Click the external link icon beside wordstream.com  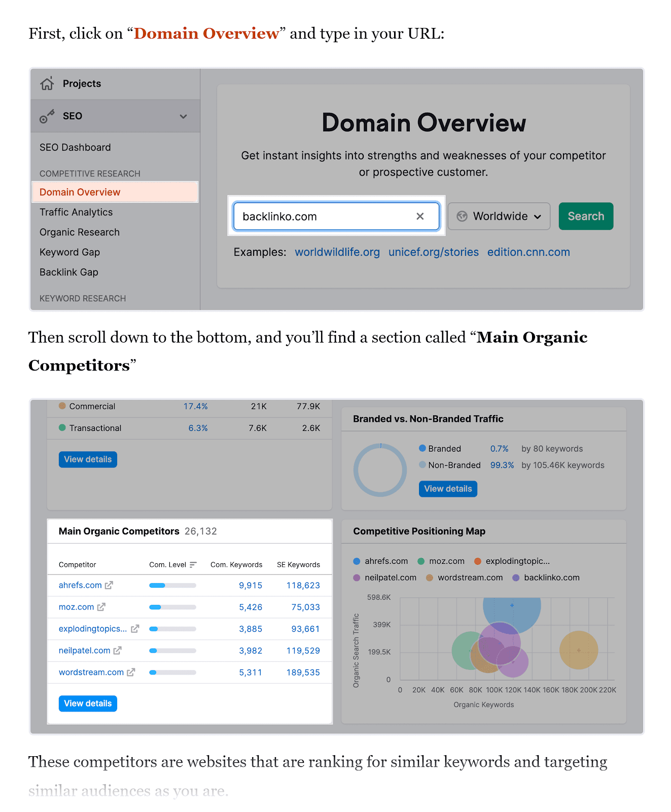point(131,672)
